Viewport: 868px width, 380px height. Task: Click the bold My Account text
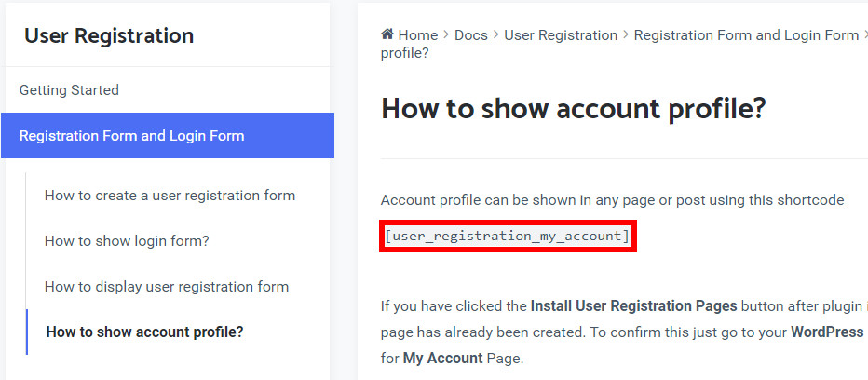(443, 359)
